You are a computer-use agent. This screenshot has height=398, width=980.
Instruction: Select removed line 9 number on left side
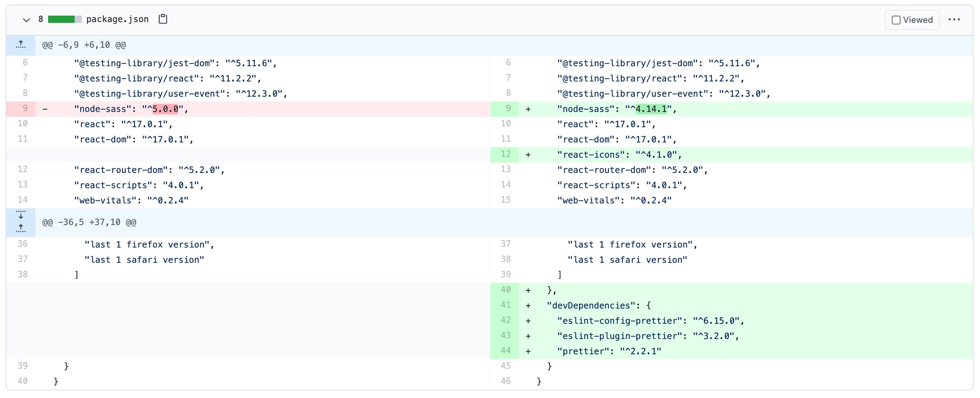(21, 109)
